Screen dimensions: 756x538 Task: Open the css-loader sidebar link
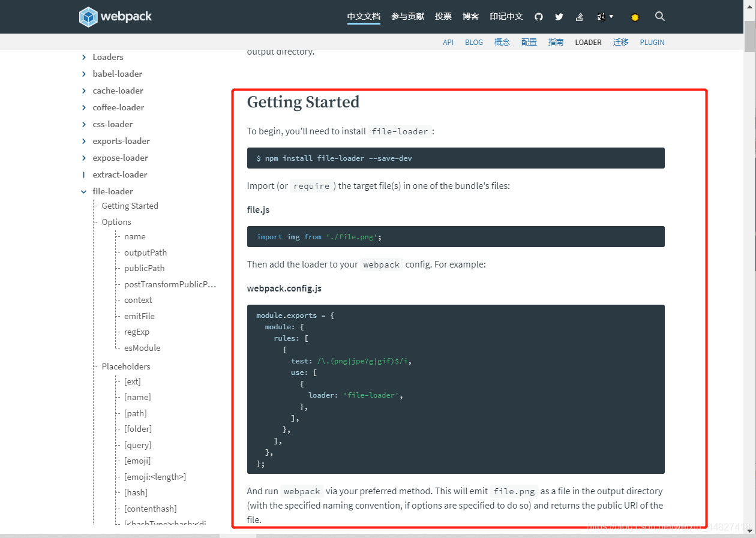point(113,124)
